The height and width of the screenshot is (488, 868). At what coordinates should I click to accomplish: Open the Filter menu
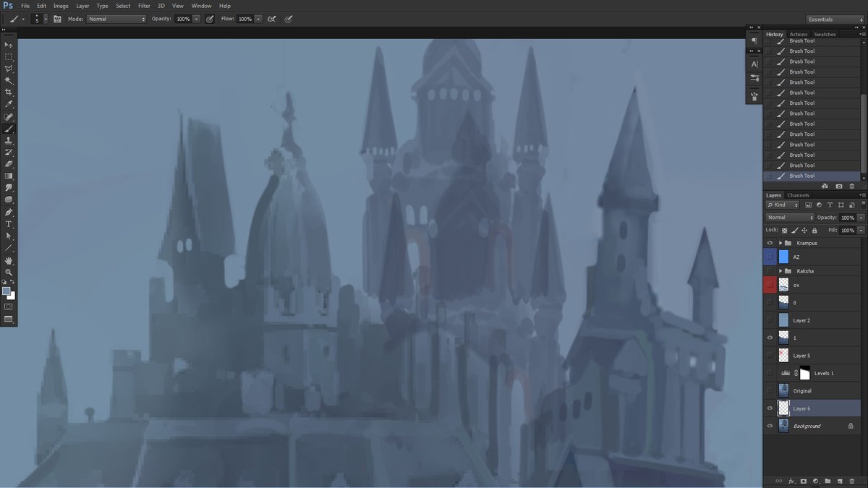click(x=144, y=6)
